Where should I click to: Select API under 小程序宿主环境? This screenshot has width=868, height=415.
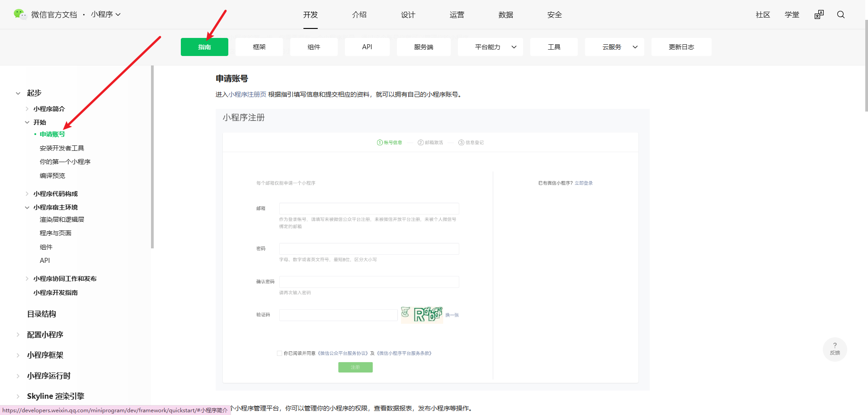click(45, 261)
